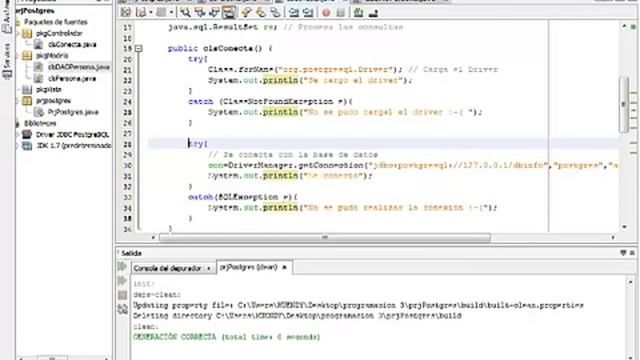Expand the pkgModelo package node
This screenshot has height=360, width=640.
(x=18, y=56)
